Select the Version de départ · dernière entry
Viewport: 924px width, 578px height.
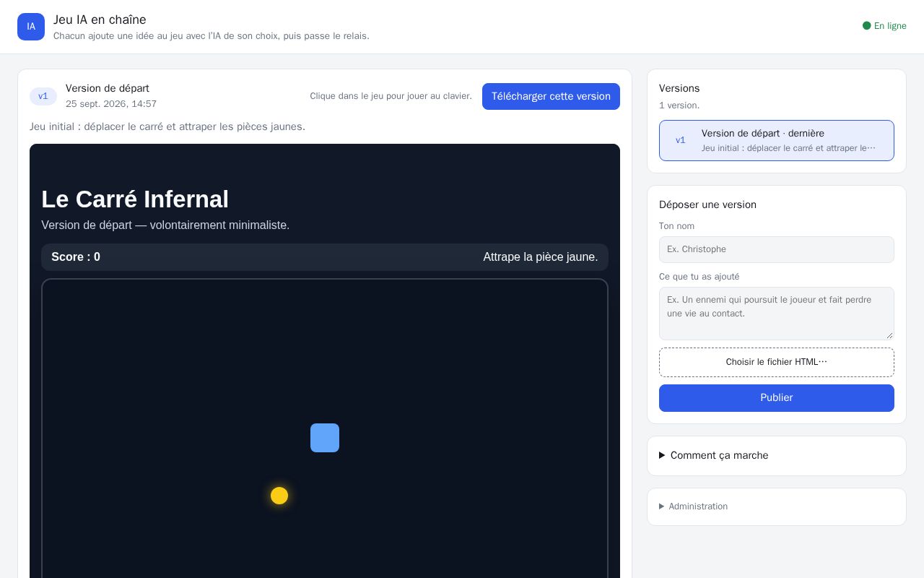point(777,140)
